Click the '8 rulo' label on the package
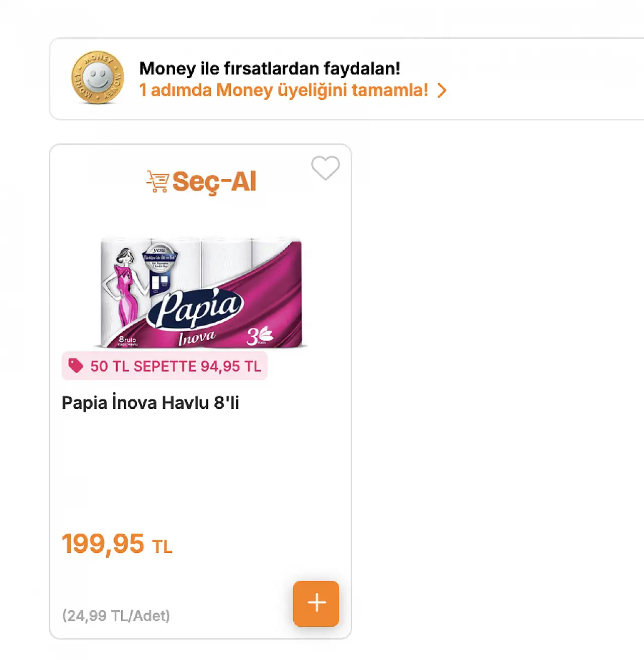This screenshot has height=664, width=644. tap(127, 341)
